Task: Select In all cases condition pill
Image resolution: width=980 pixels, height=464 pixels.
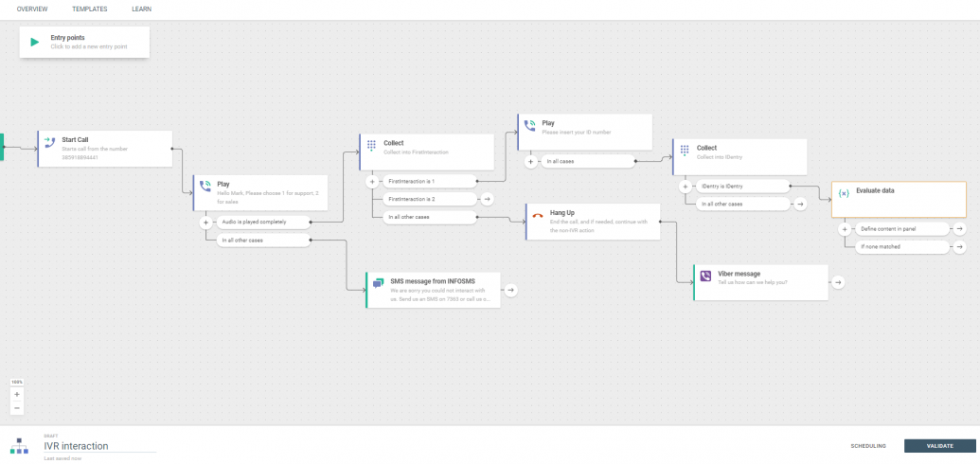Action: click(x=588, y=161)
